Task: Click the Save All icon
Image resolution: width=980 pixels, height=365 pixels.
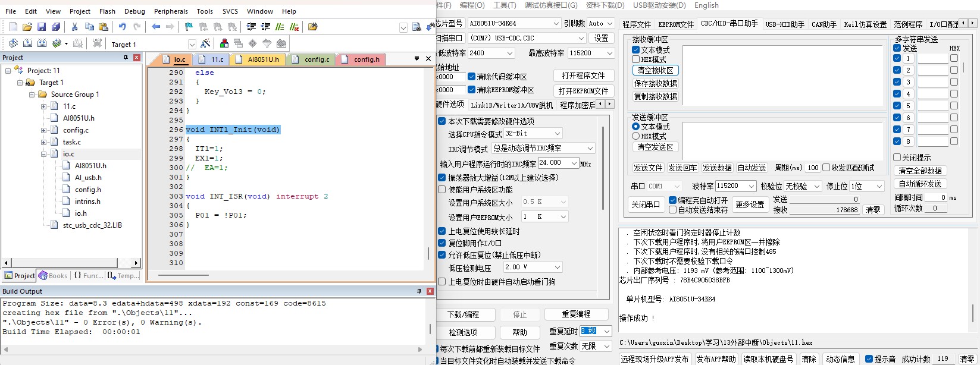Action: tap(56, 27)
